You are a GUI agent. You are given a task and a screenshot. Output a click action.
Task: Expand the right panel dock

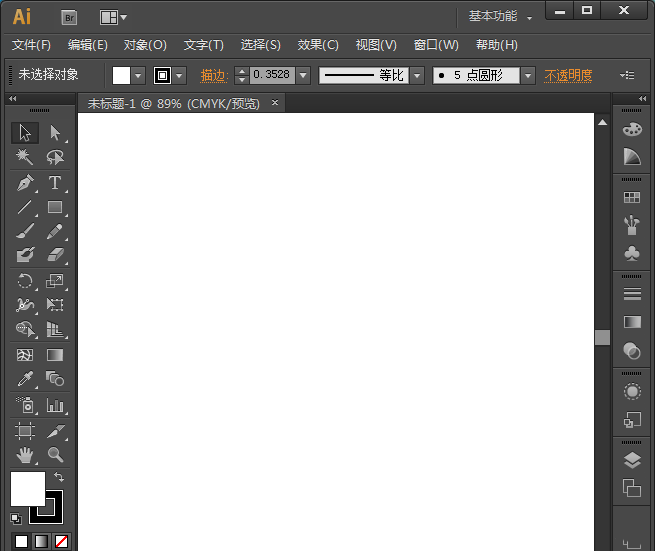[x=642, y=99]
